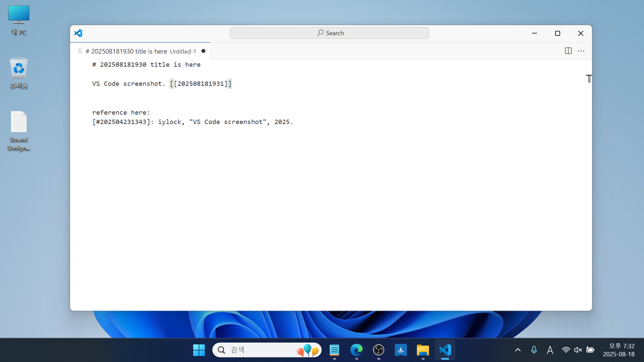Close the VS Code window
Viewport: 644px width, 362px height.
click(x=581, y=33)
